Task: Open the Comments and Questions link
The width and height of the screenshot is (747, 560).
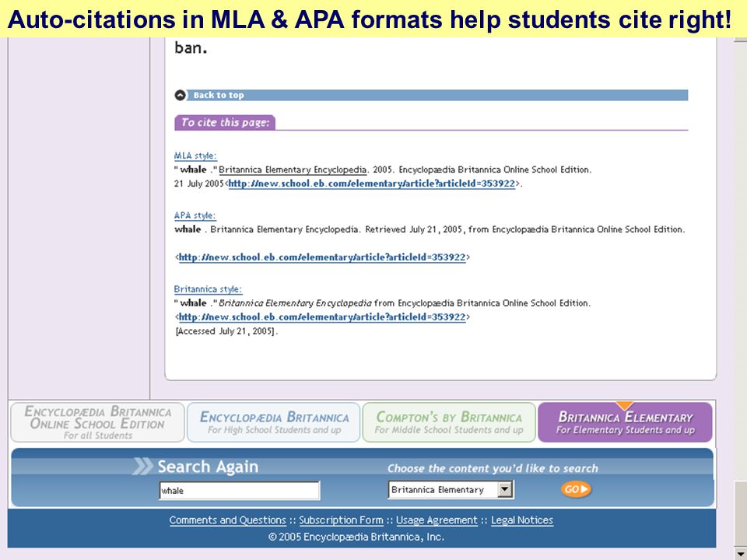Action: 228,520
